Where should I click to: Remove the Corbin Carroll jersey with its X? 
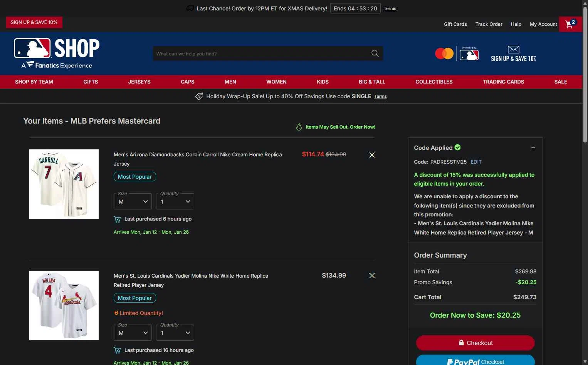pyautogui.click(x=372, y=155)
